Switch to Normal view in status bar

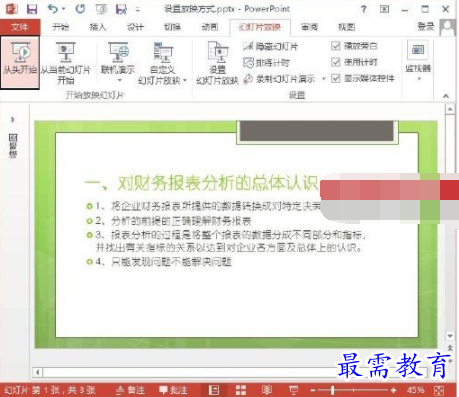click(x=214, y=390)
